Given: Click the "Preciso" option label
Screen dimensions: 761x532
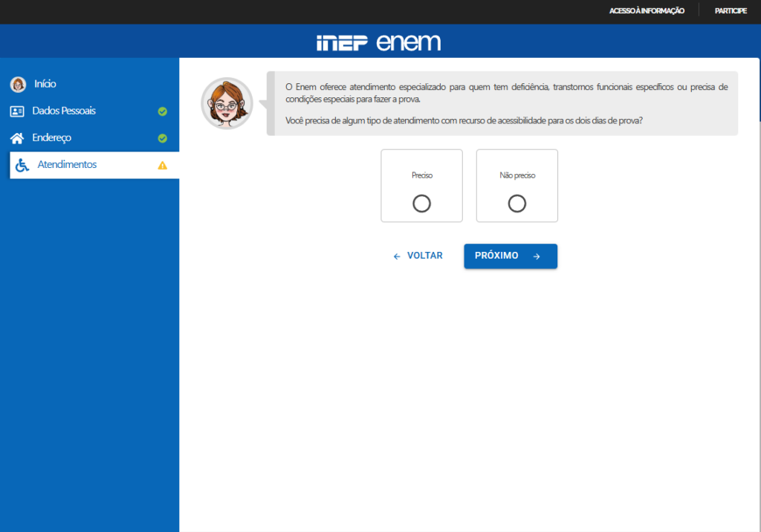Looking at the screenshot, I should [x=422, y=175].
